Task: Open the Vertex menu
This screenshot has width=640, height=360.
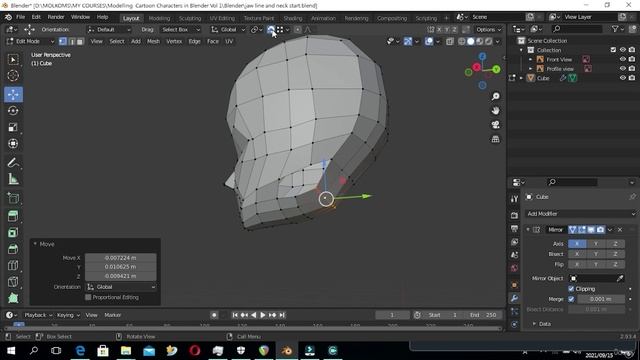Action: [x=174, y=41]
